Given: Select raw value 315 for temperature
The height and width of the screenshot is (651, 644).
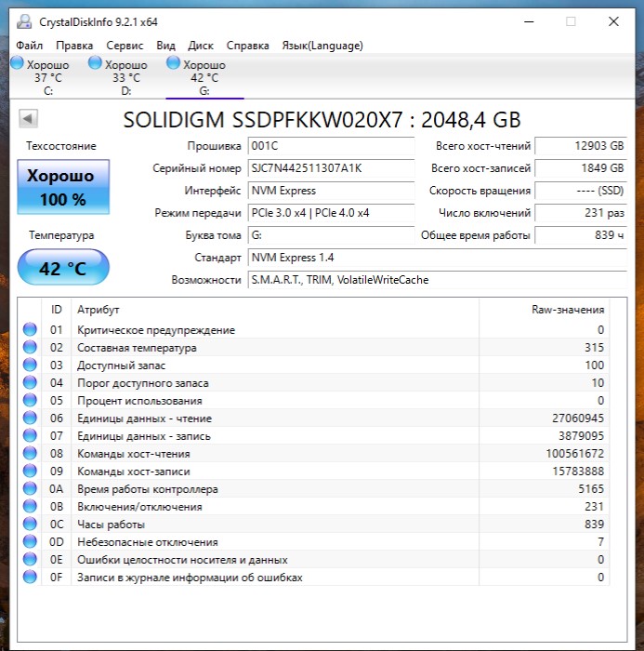Looking at the screenshot, I should click(x=594, y=348).
